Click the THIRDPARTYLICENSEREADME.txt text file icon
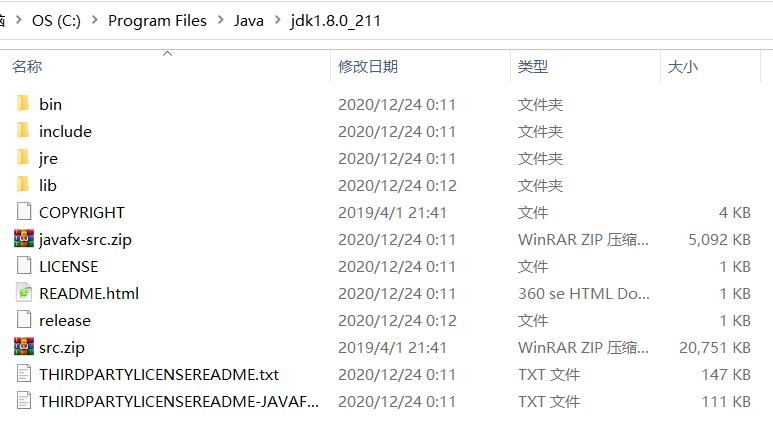 tap(24, 374)
